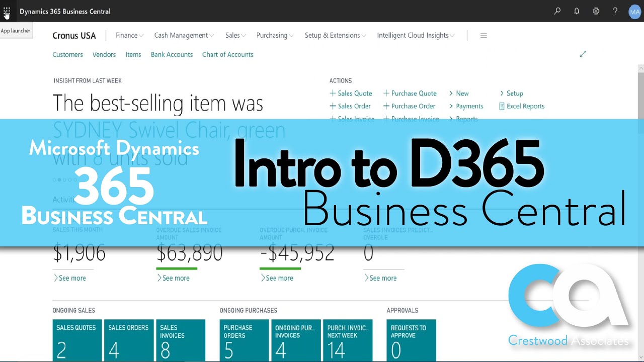Click the hamburger menu icon in navigation
Screen dimensions: 644x362
[484, 36]
